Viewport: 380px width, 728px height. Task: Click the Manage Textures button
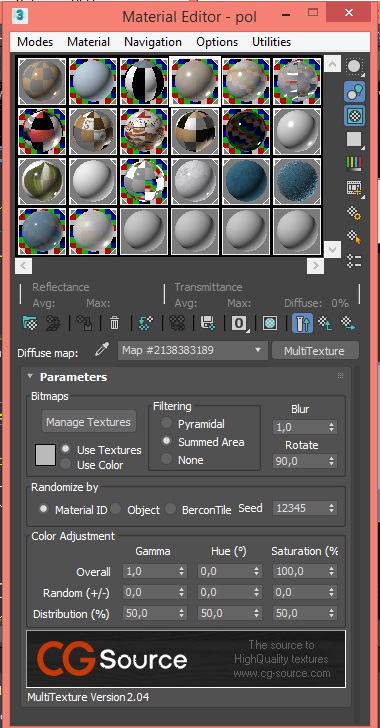click(x=89, y=422)
